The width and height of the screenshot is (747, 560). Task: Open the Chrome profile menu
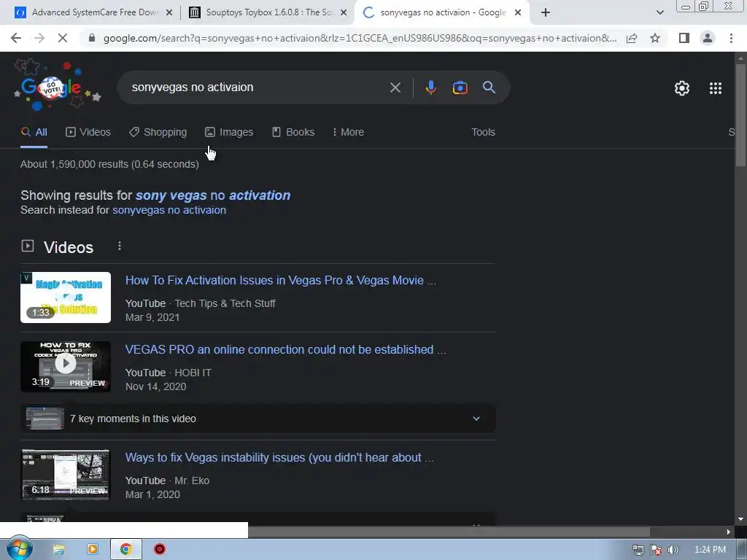[708, 38]
